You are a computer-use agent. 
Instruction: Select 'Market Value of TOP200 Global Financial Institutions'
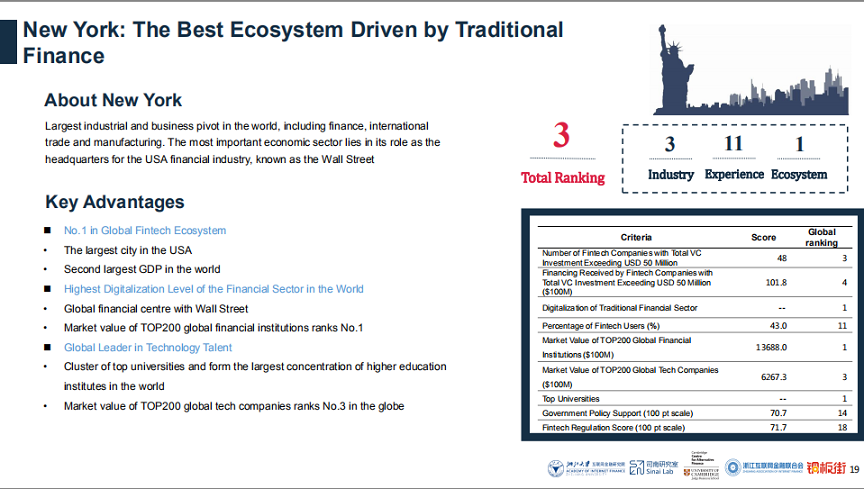(x=616, y=347)
